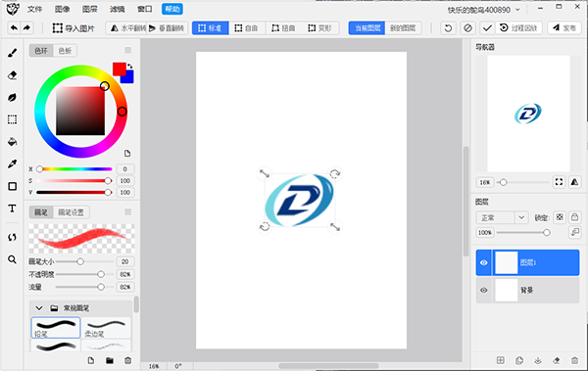Image resolution: width=588 pixels, height=371 pixels.
Task: Select the third transform mode 扭曲
Action: [x=283, y=28]
